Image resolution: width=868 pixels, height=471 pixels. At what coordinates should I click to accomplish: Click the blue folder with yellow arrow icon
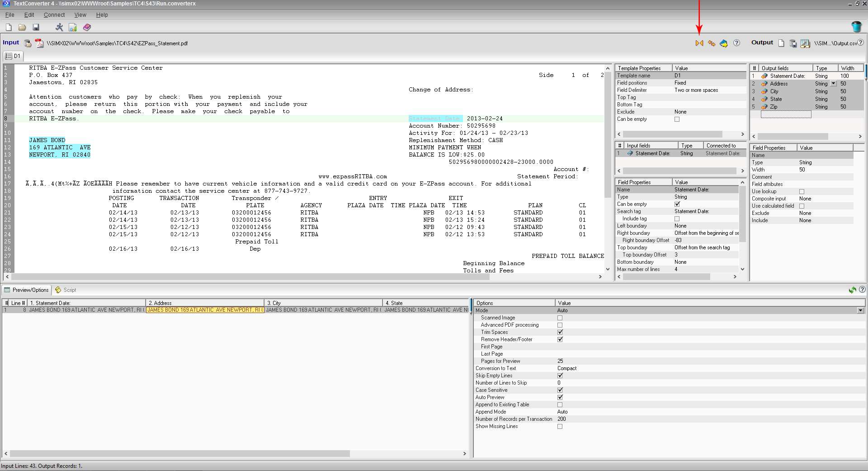724,43
